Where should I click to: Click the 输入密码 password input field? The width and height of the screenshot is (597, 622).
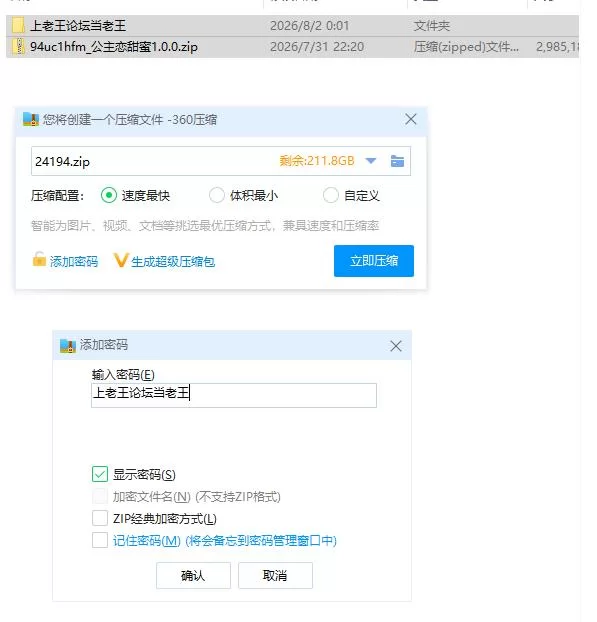(234, 395)
